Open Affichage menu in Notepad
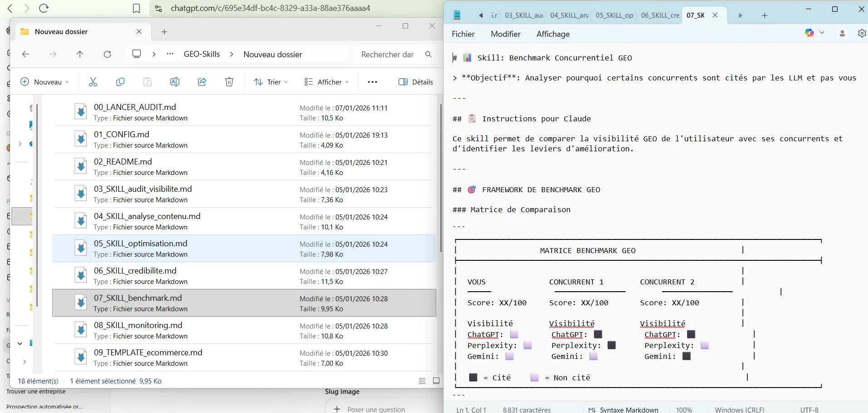The width and height of the screenshot is (868, 413). click(x=553, y=34)
